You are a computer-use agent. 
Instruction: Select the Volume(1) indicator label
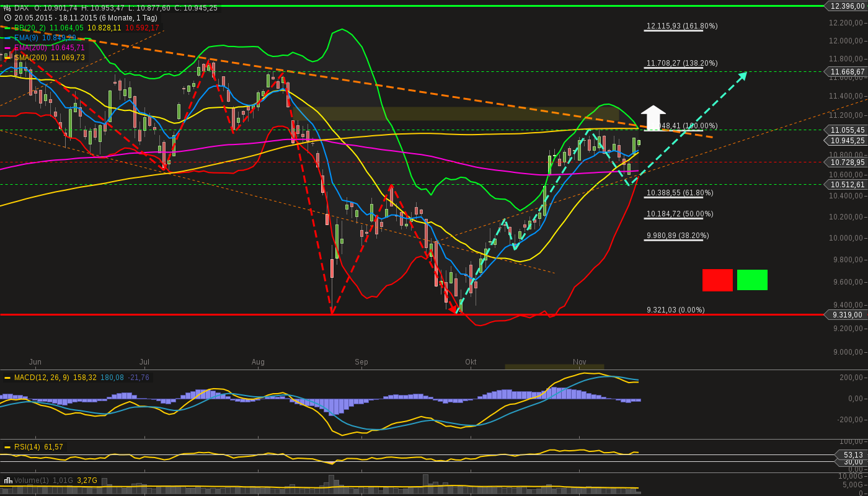coord(31,480)
